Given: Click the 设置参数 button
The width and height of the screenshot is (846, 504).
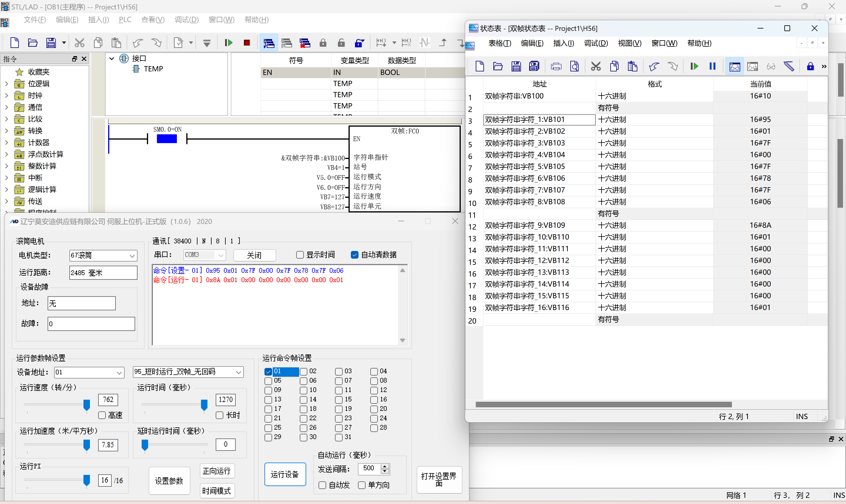Looking at the screenshot, I should [x=169, y=480].
